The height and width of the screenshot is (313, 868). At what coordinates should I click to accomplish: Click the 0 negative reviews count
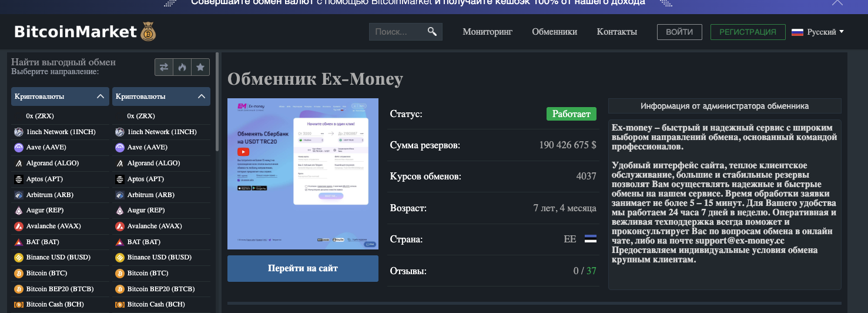click(576, 271)
